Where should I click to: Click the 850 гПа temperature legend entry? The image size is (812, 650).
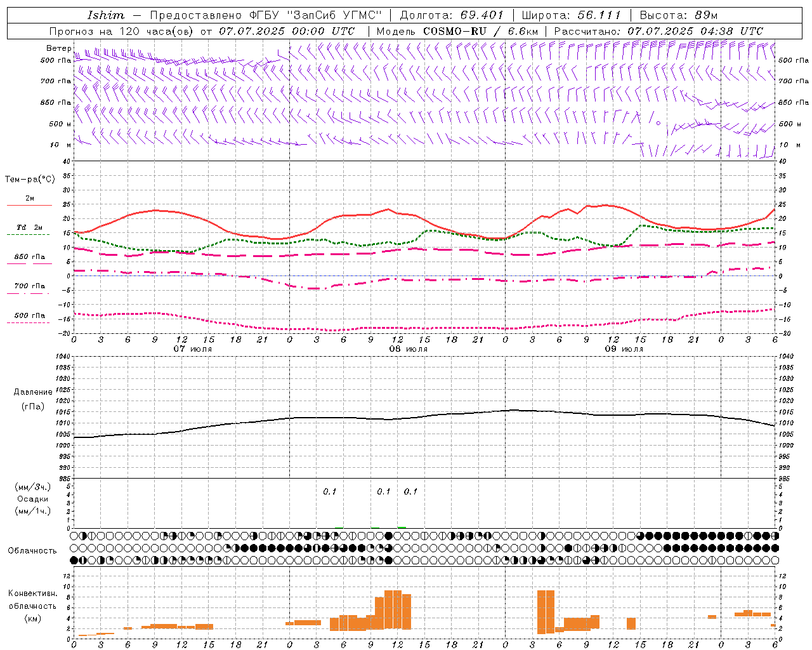pos(30,257)
